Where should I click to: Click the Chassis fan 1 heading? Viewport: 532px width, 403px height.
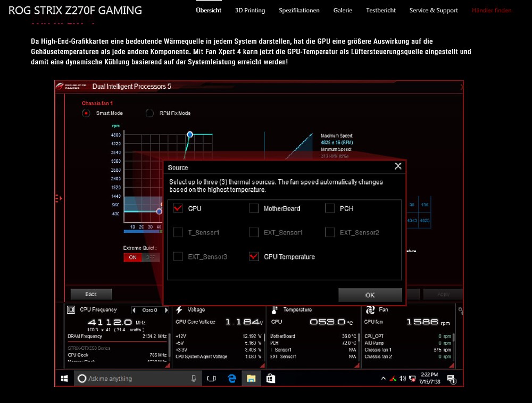click(x=97, y=103)
